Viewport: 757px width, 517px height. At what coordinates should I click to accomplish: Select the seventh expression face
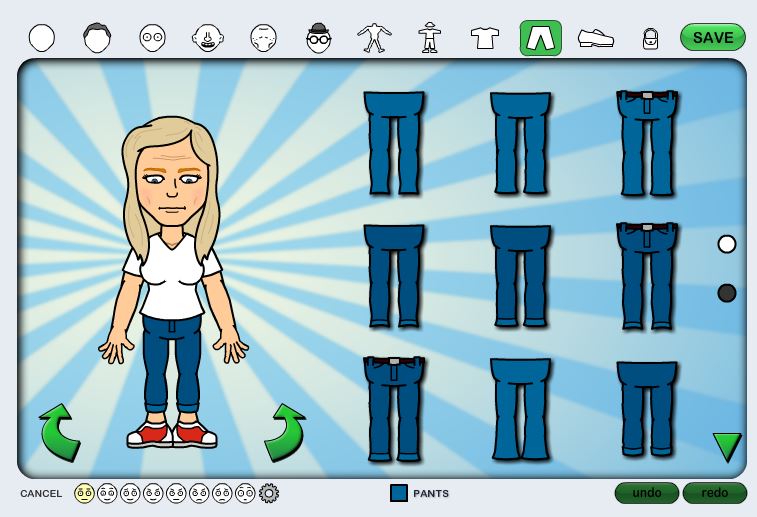222,493
